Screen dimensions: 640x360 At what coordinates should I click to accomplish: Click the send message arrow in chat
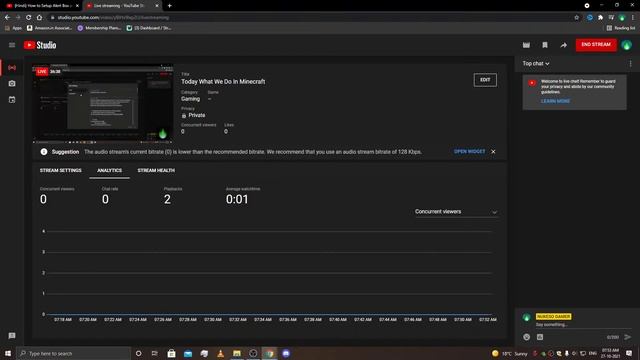point(627,337)
